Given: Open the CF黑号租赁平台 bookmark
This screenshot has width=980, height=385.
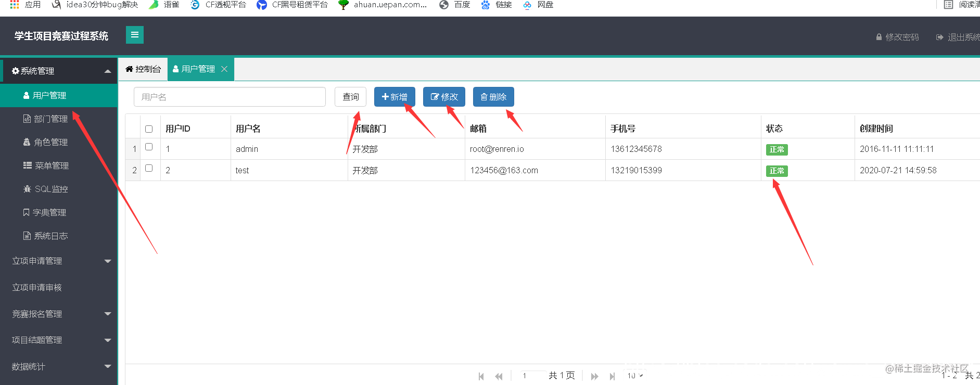Looking at the screenshot, I should tap(292, 5).
